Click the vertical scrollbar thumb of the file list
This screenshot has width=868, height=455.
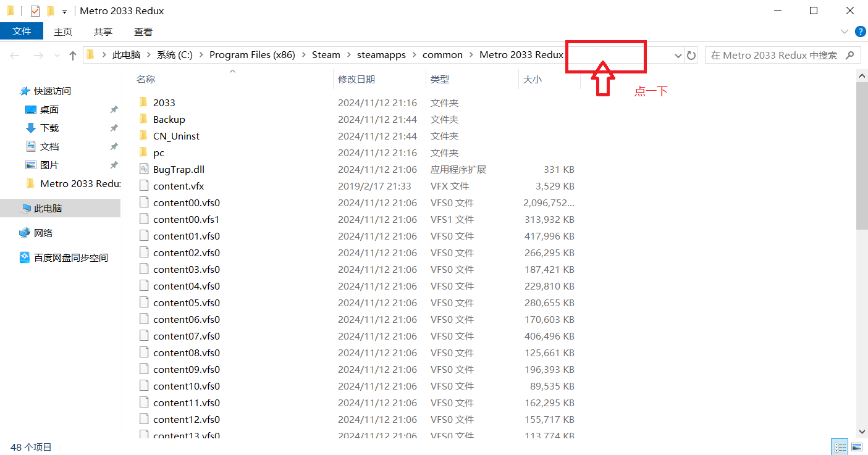point(862,156)
